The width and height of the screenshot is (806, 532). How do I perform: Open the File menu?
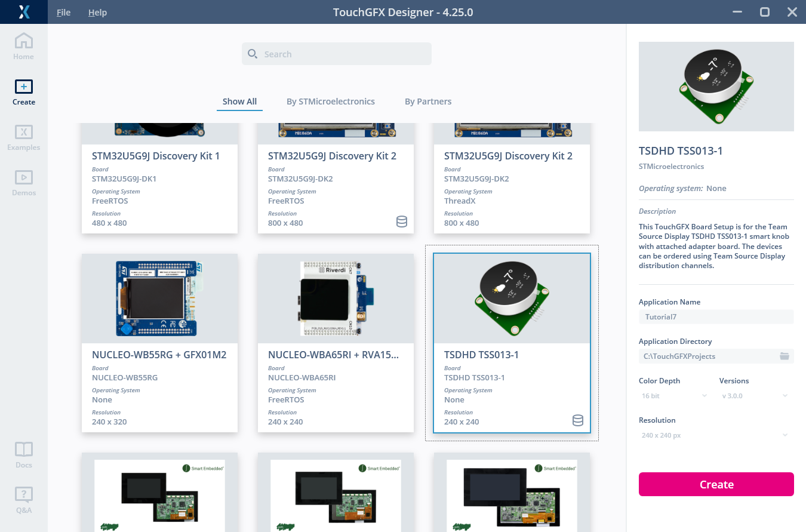point(63,13)
